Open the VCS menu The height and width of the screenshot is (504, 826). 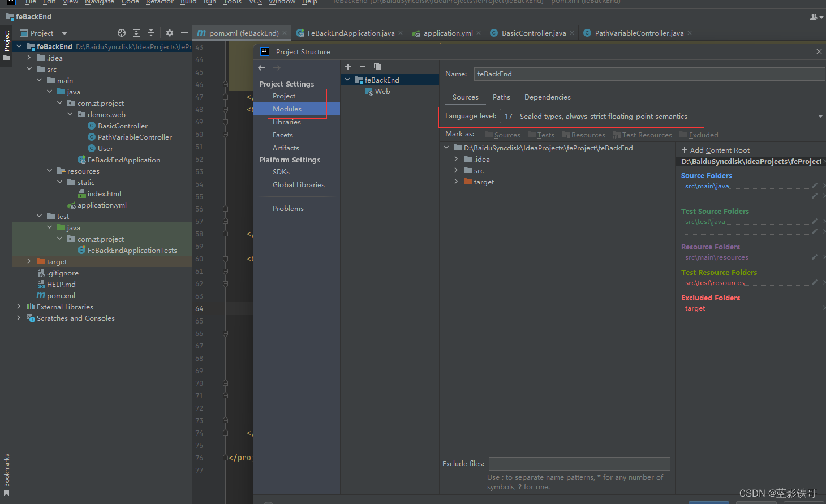(255, 2)
